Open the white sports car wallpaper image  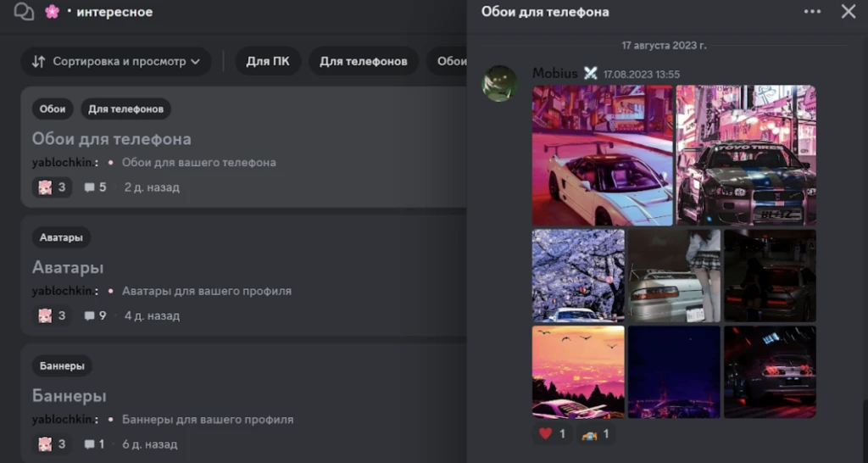603,155
